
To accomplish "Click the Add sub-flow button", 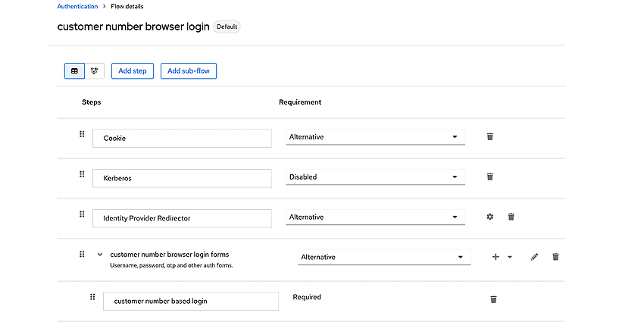I will (x=189, y=70).
